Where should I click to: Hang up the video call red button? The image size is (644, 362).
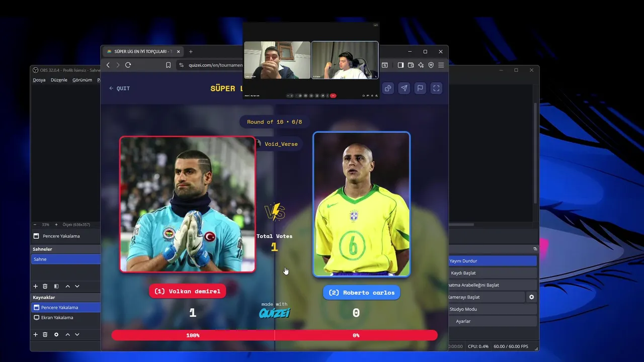(333, 96)
